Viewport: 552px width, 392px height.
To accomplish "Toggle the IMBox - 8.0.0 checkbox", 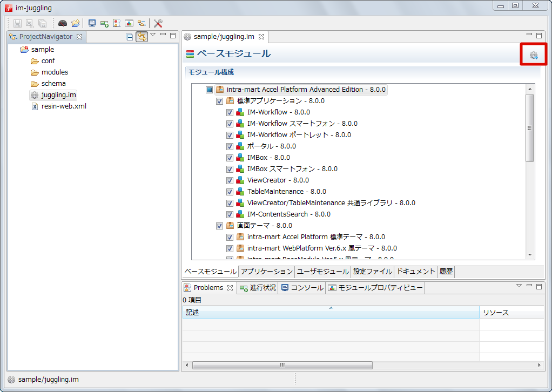I will (x=230, y=158).
